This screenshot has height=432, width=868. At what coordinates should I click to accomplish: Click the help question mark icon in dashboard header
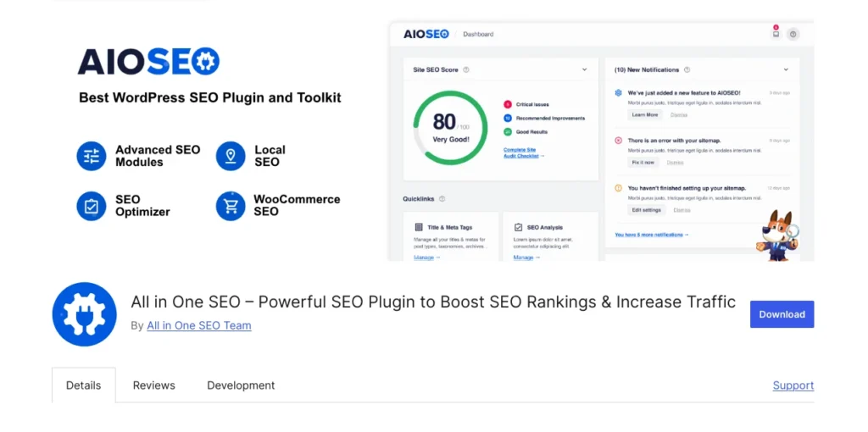point(793,34)
